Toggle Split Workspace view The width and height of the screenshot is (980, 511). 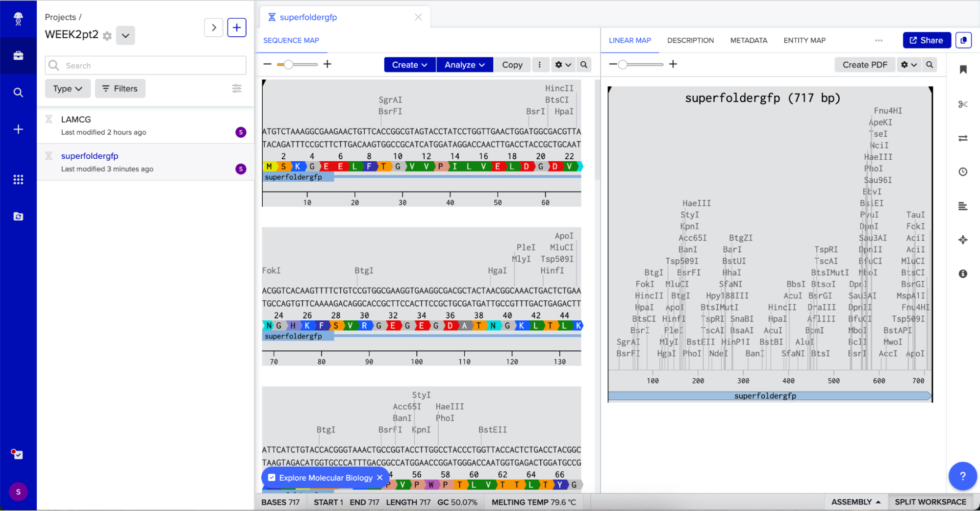coord(930,502)
